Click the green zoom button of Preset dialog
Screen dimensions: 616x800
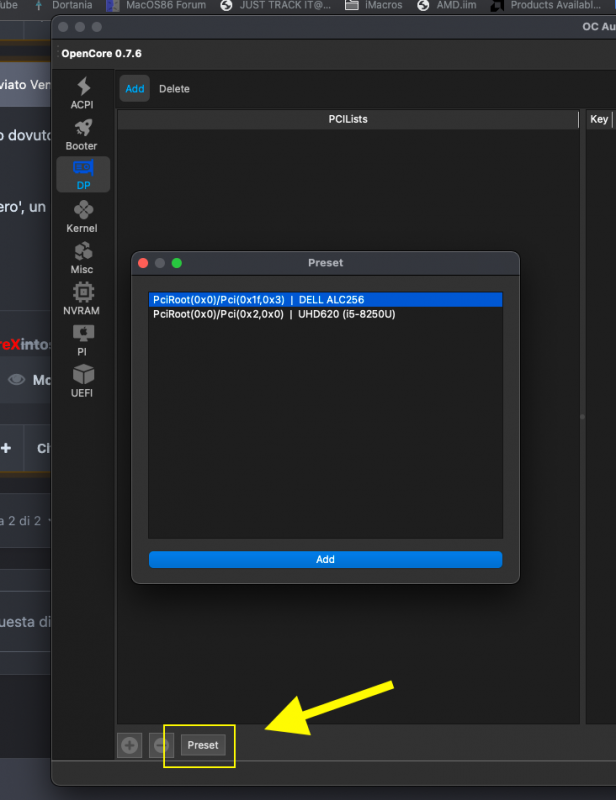click(177, 263)
